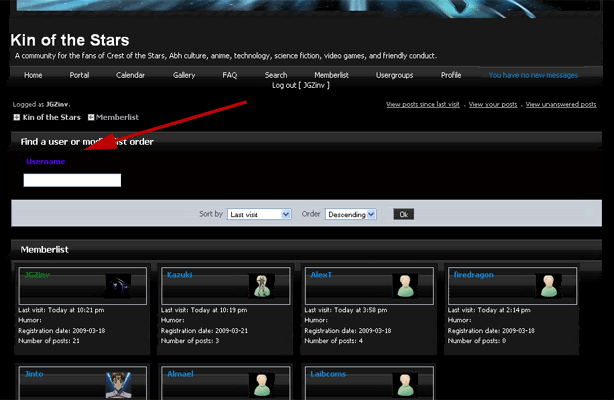The width and height of the screenshot is (614, 400).
Task: Open the Order dropdown
Action: pyautogui.click(x=350, y=214)
